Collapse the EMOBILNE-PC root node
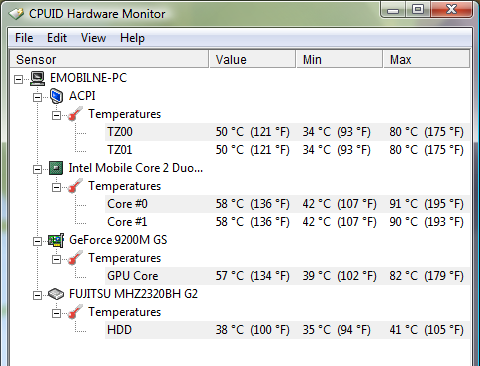 tap(18, 79)
